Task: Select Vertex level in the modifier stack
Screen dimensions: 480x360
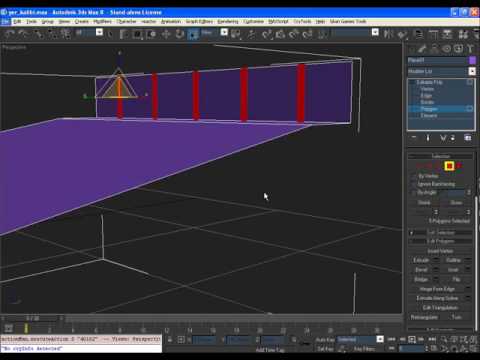Action: [x=427, y=89]
